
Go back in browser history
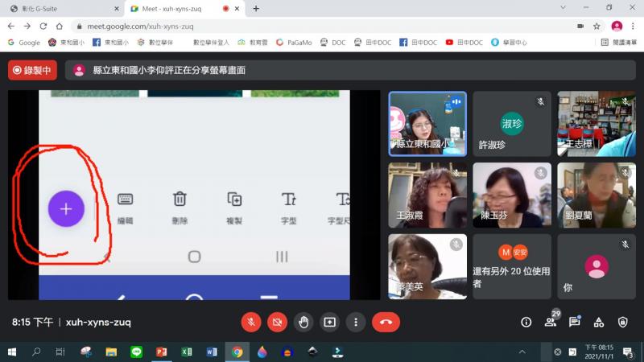[x=11, y=27]
